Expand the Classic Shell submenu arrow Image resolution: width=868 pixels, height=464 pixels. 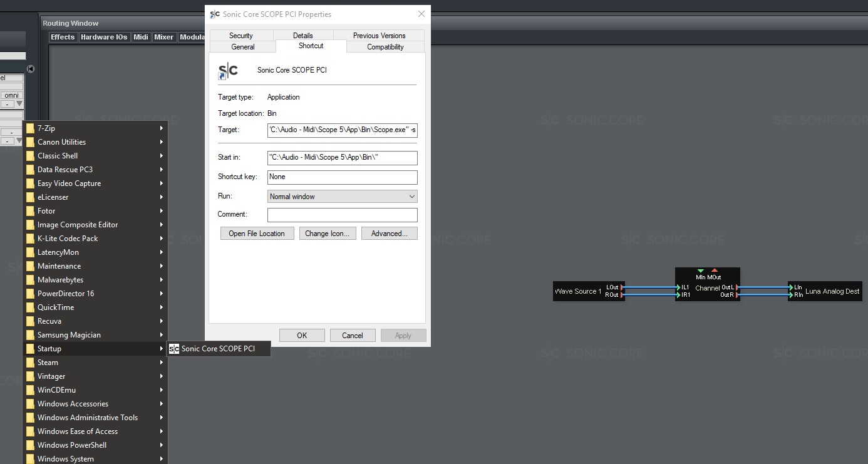162,156
